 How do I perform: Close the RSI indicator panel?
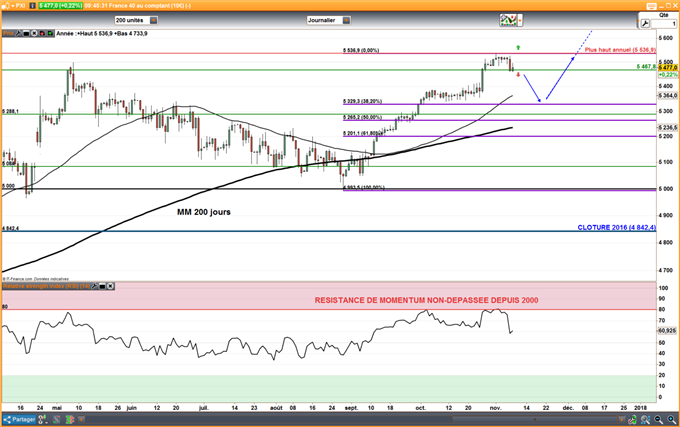tap(111, 286)
